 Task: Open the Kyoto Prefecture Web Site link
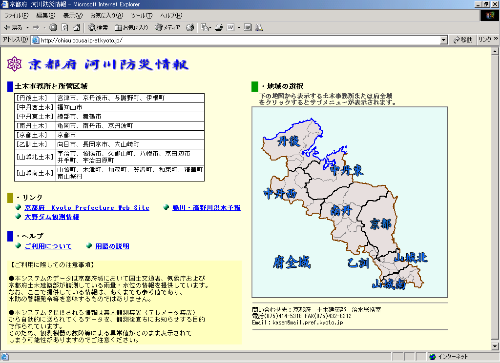87,208
